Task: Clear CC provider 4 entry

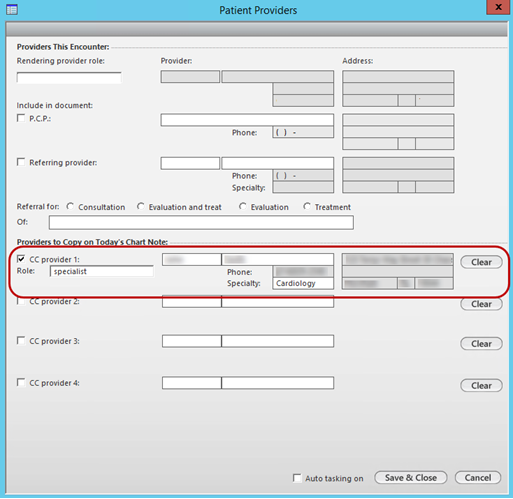Action: click(x=481, y=385)
